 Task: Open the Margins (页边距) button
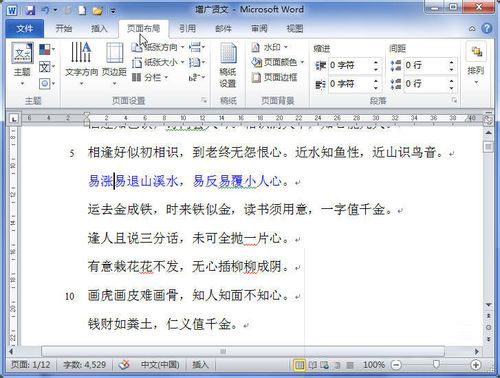click(114, 63)
